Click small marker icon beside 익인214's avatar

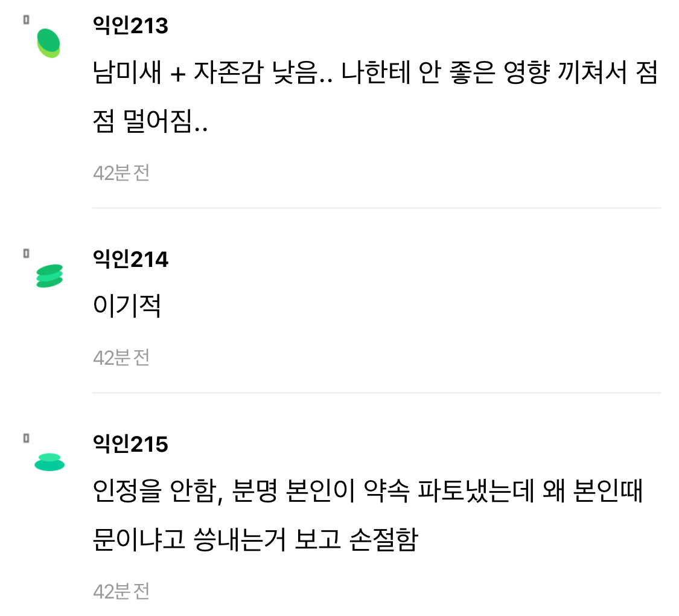pos(26,254)
